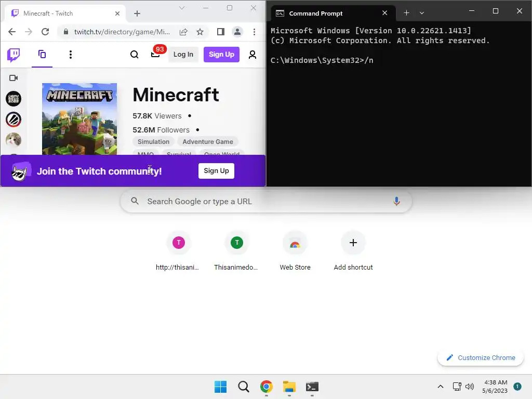Click the share icon in the address bar
The image size is (532, 399).
pyautogui.click(x=183, y=32)
